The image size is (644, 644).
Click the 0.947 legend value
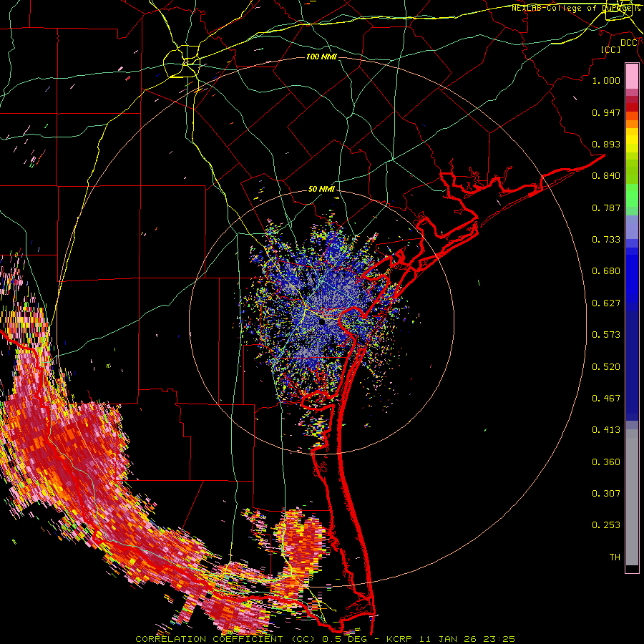[606, 112]
